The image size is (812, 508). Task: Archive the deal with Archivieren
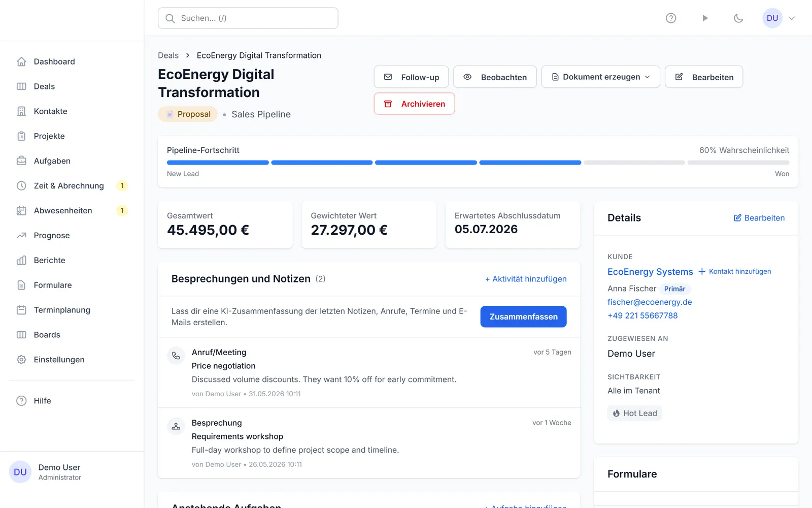point(414,104)
